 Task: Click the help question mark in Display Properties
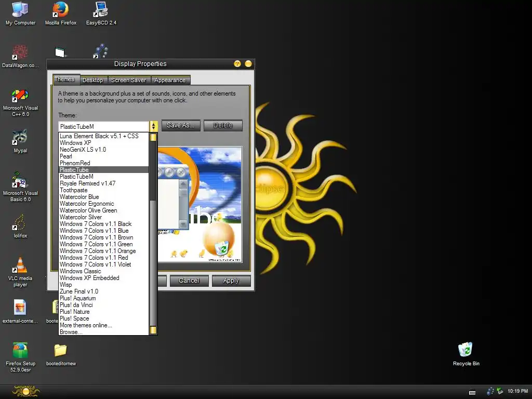click(237, 64)
